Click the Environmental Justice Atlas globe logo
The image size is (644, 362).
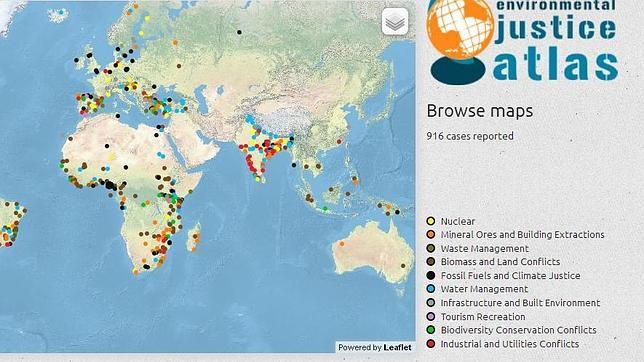[460, 41]
